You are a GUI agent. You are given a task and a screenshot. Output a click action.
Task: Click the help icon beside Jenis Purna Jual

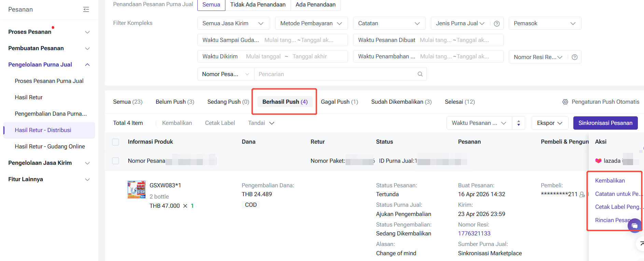click(496, 24)
